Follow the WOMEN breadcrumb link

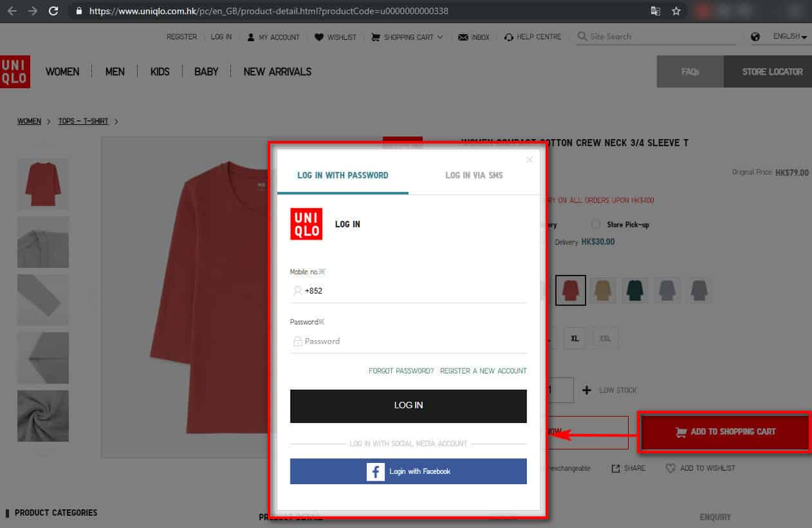(x=29, y=121)
